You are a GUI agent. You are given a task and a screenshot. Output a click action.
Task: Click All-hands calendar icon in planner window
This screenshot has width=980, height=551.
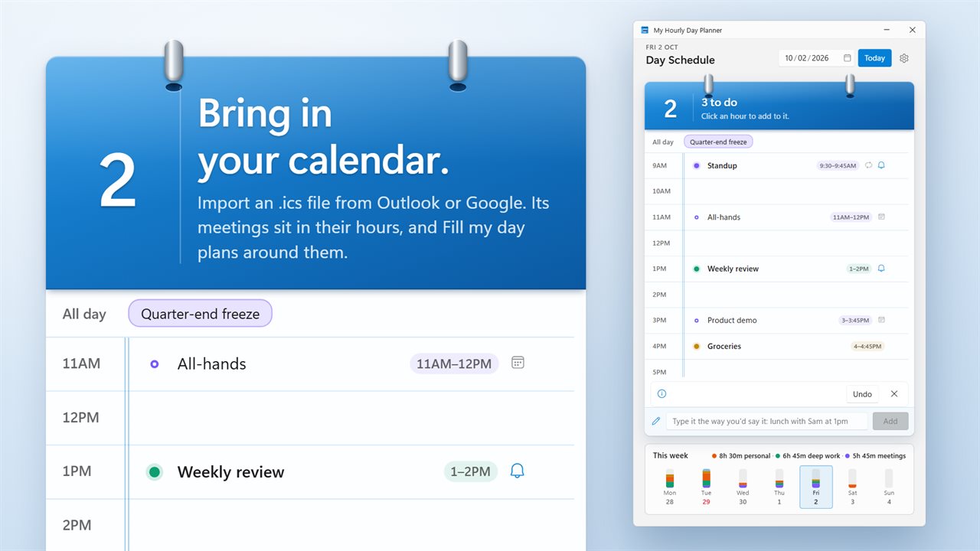tap(881, 217)
